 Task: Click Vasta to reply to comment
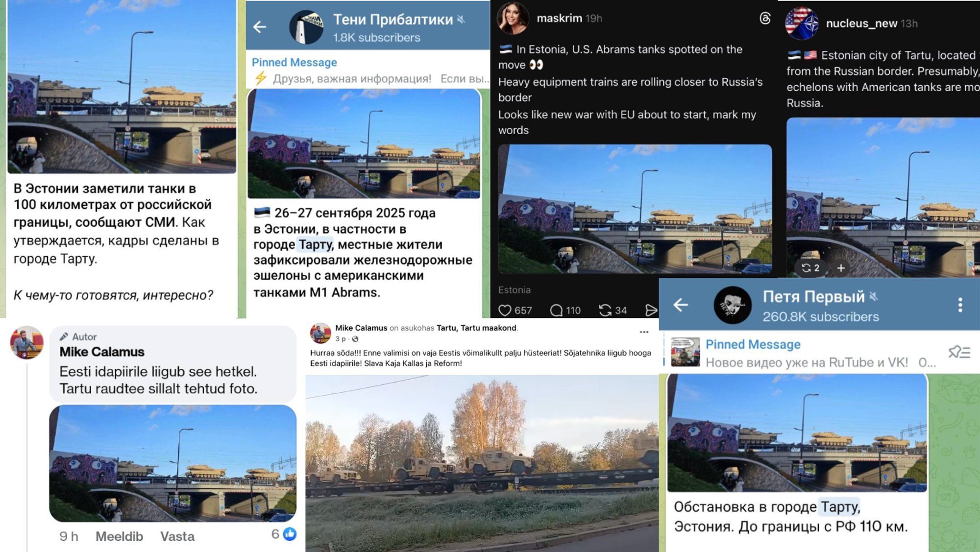(177, 536)
